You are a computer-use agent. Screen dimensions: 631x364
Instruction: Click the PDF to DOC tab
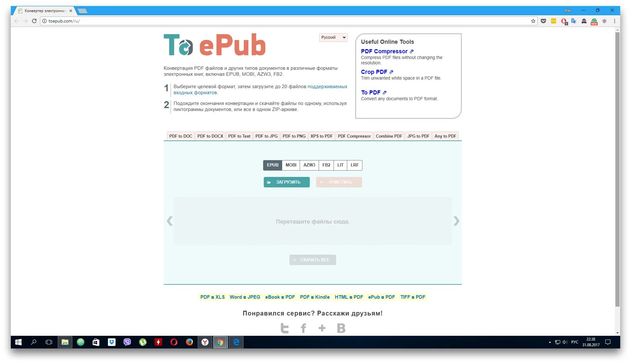click(181, 136)
